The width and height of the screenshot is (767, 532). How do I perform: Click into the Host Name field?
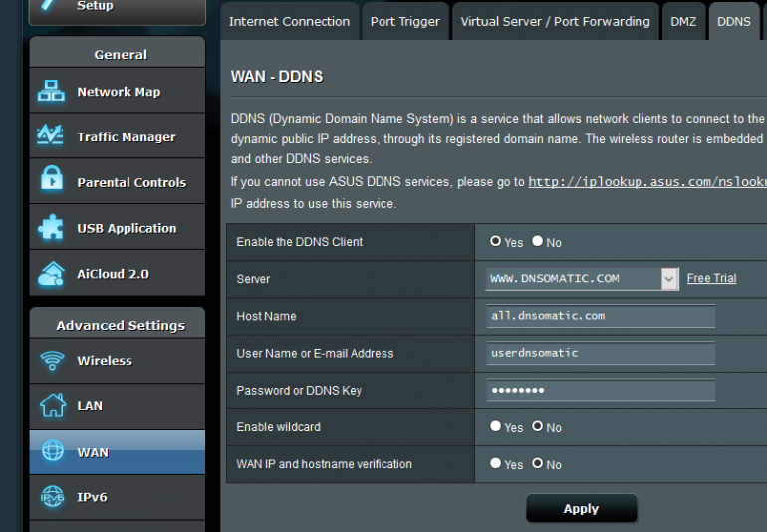click(x=601, y=316)
